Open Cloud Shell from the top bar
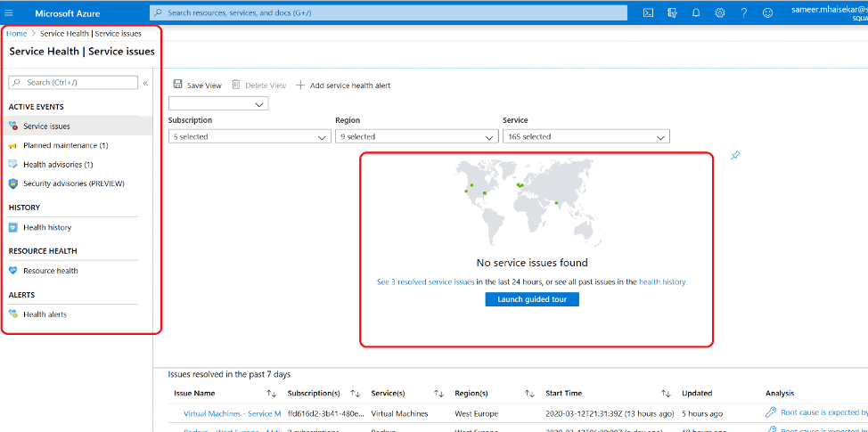This screenshot has height=432, width=868. [648, 12]
